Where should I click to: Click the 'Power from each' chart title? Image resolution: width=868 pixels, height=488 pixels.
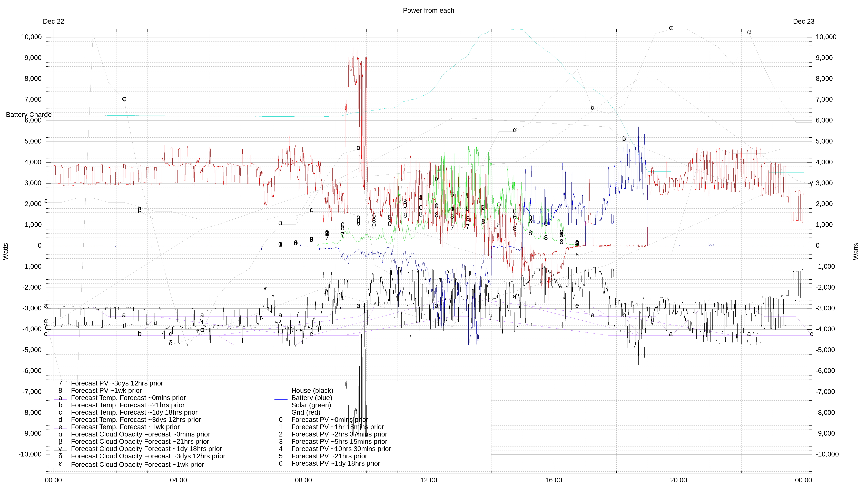(428, 11)
